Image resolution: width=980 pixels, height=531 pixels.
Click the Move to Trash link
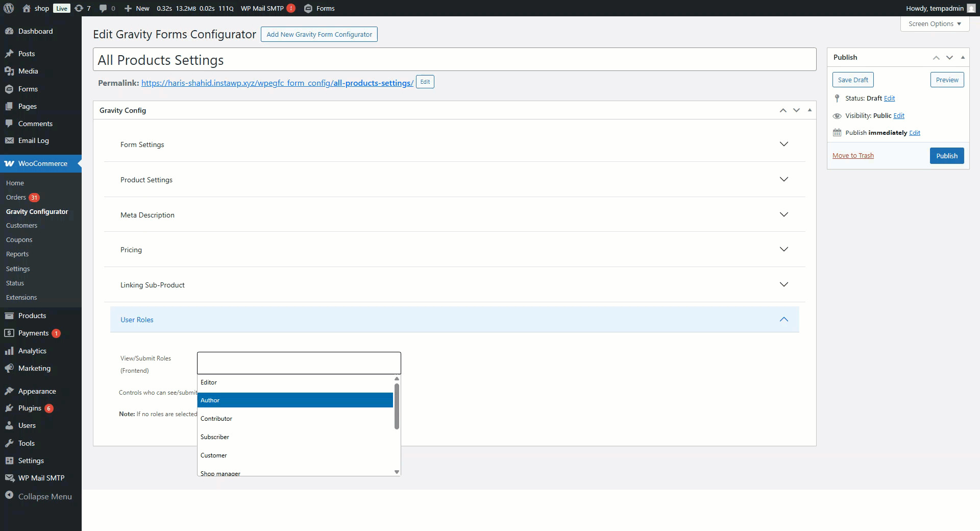tap(853, 156)
